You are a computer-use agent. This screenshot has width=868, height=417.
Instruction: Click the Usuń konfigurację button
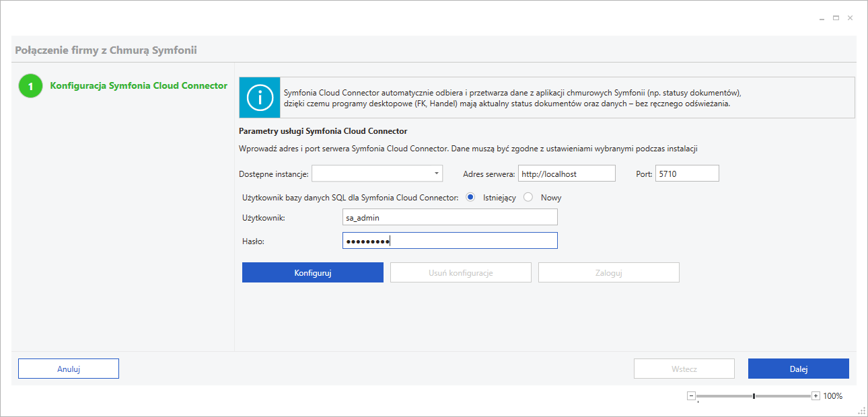click(461, 272)
